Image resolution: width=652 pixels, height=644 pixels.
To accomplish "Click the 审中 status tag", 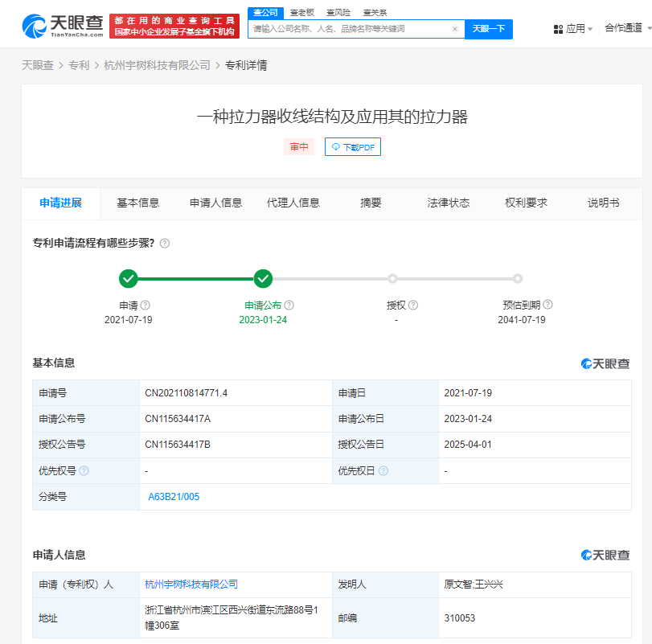I will pos(299,147).
